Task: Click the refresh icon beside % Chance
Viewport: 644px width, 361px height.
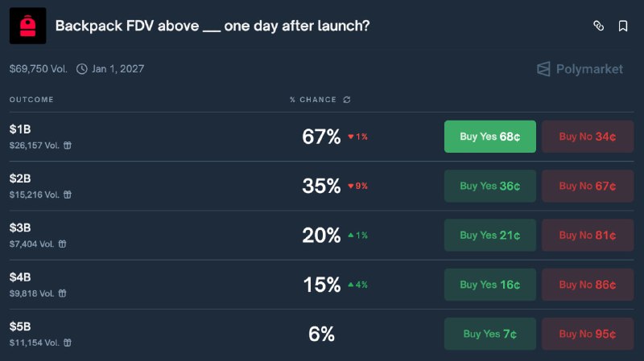Action: [x=347, y=100]
